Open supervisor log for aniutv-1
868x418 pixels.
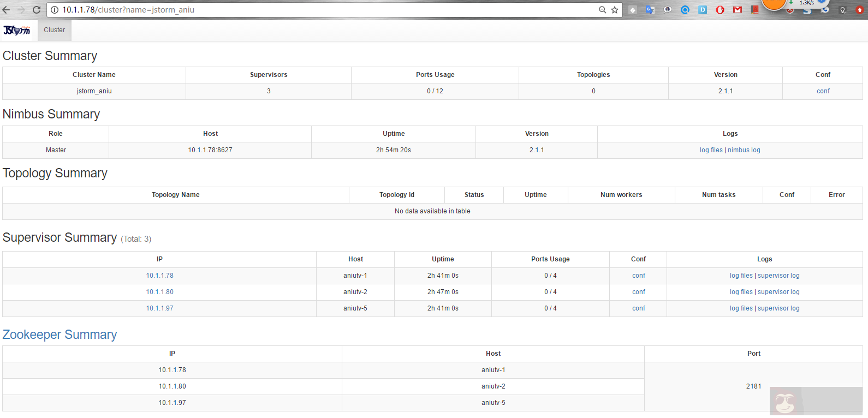pos(778,276)
